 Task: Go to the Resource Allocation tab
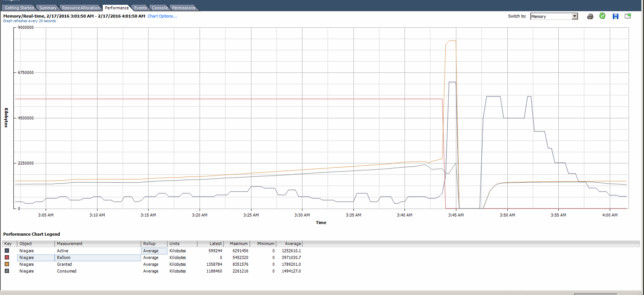81,8
